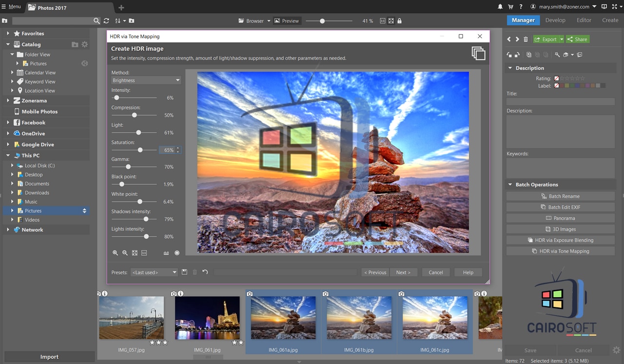Viewport: 624px width, 364px height.
Task: Open the main Menu
Action: coord(11,7)
